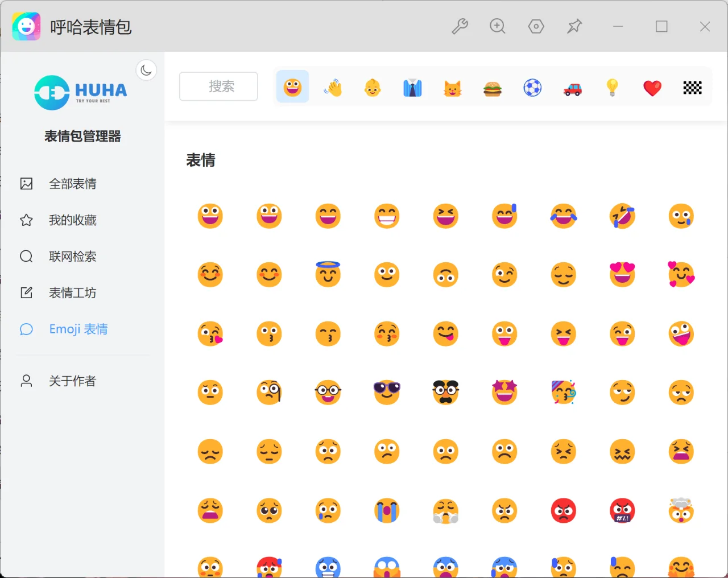Open the 我的收藏 favorites section
The width and height of the screenshot is (728, 578).
pos(73,220)
